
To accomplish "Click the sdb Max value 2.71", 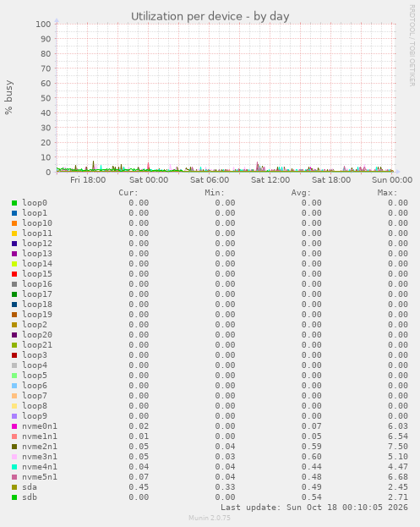I will (398, 497).
